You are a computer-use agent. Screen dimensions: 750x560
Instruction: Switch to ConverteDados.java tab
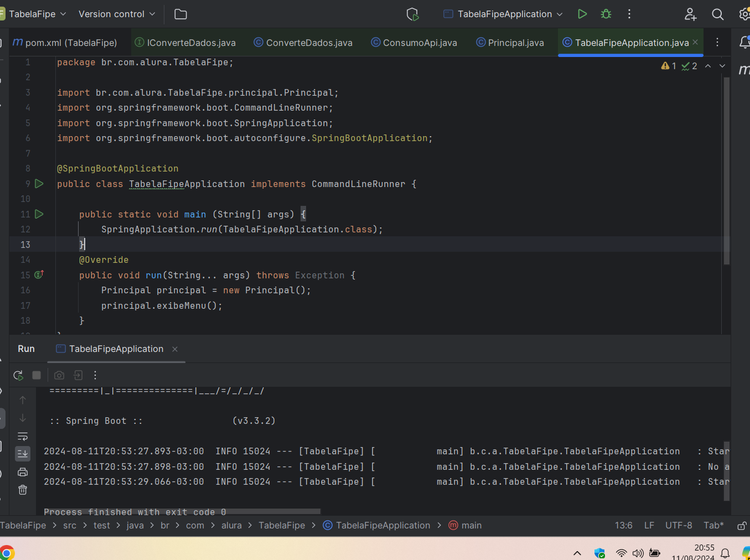pos(303,43)
